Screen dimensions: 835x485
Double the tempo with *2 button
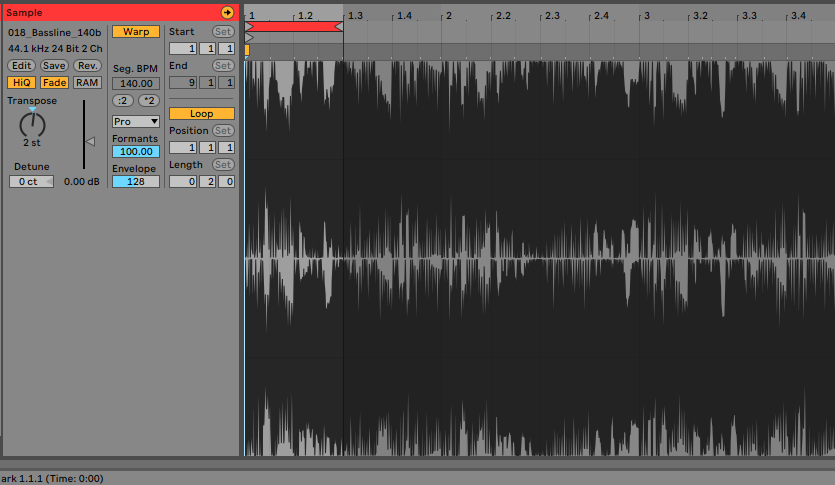[148, 100]
